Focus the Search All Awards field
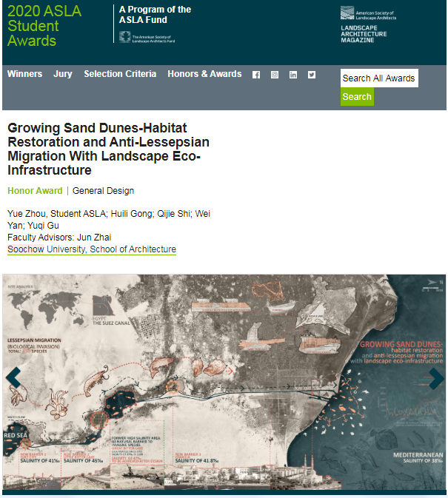This screenshot has height=498, width=448. click(379, 78)
